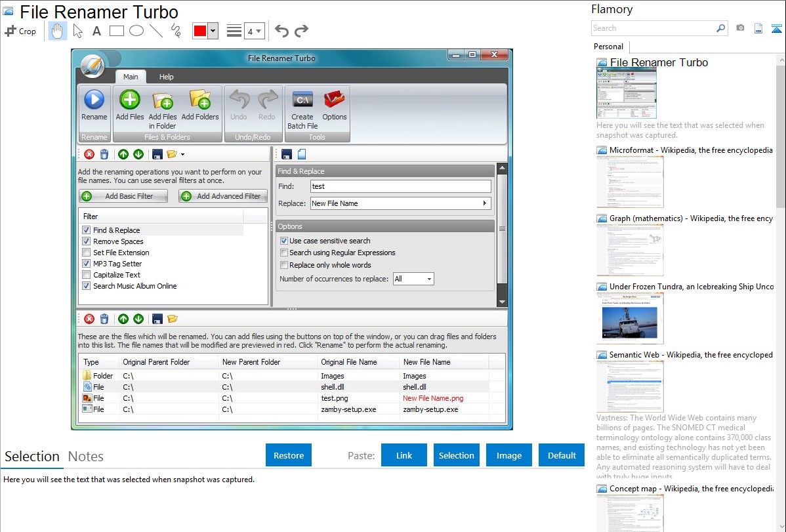The width and height of the screenshot is (786, 532).
Task: Click the Restore button
Action: (x=289, y=455)
